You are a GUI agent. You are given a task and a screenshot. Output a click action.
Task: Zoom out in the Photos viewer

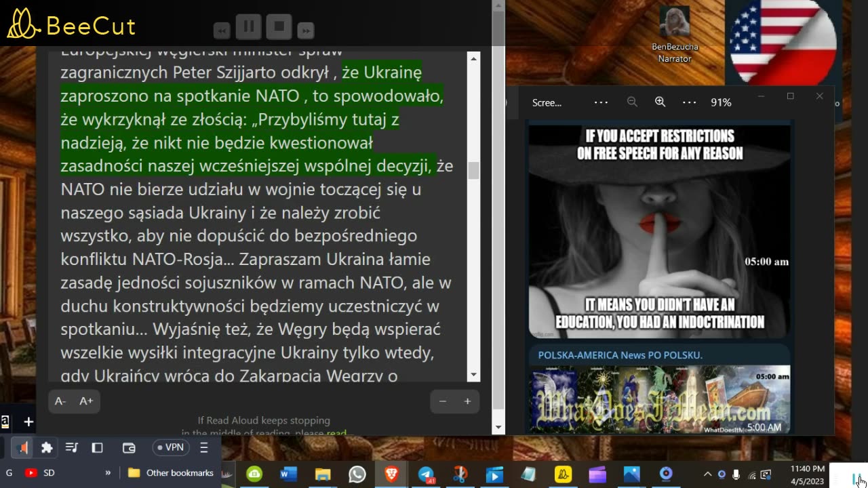(x=632, y=102)
